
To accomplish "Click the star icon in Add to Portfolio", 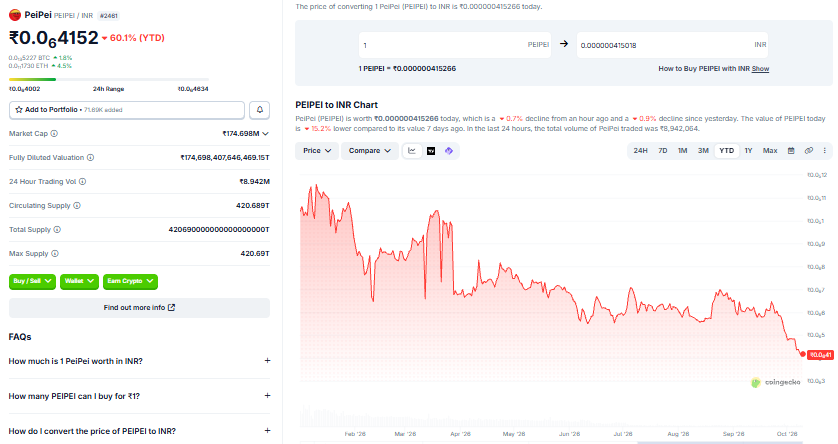I will pos(19,110).
